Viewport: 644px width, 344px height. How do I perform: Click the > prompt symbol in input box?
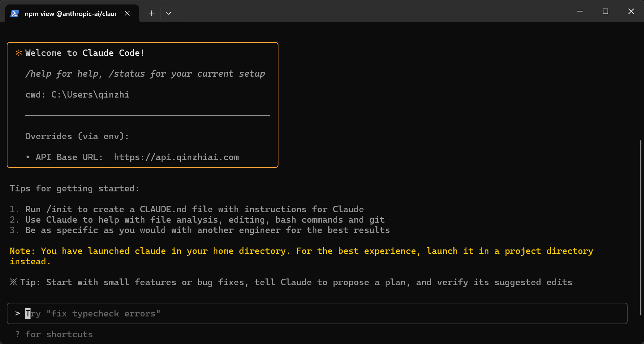tap(17, 313)
